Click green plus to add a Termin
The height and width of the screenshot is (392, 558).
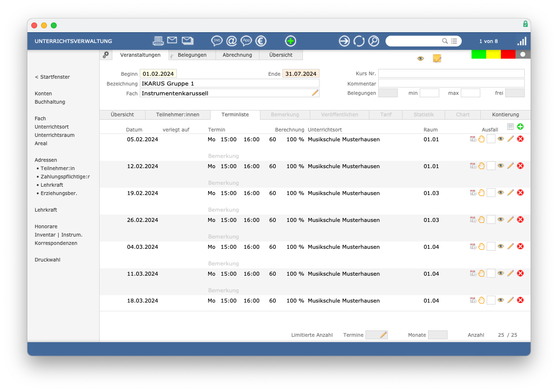click(x=520, y=127)
